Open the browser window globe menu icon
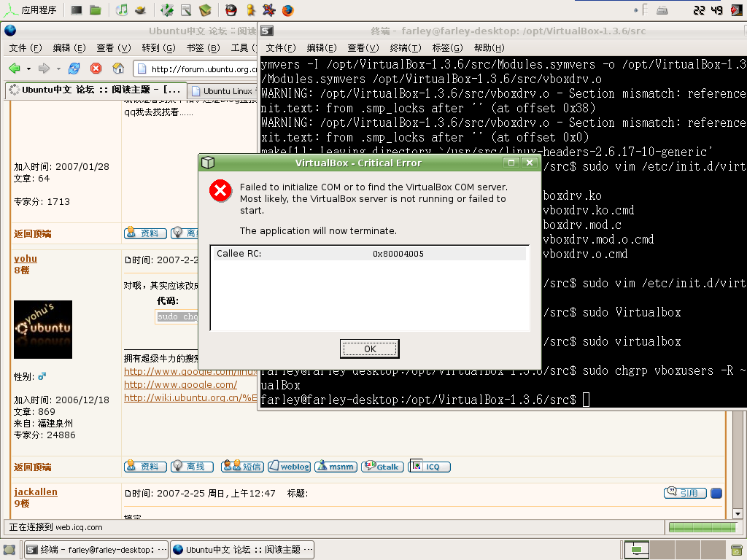 (10, 31)
